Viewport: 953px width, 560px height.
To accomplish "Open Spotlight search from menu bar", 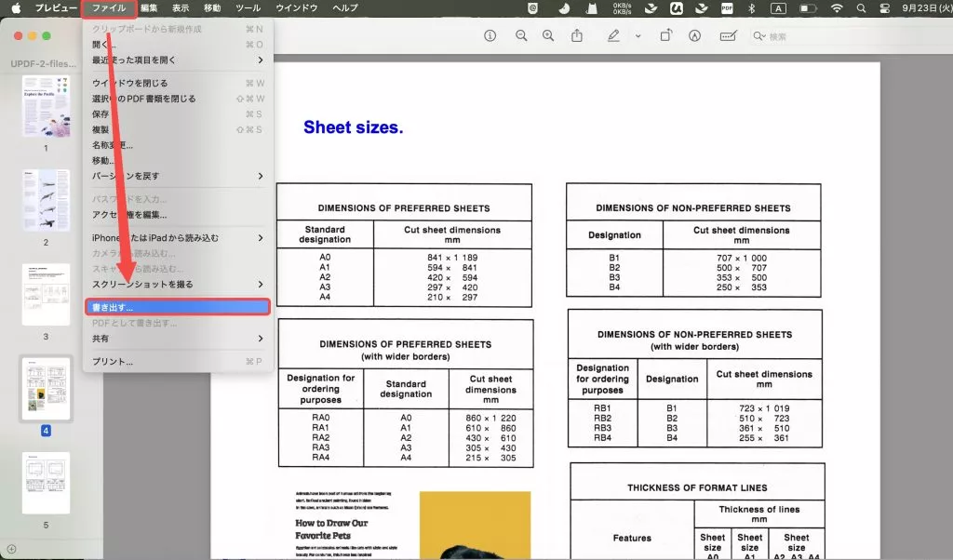I will click(x=861, y=7).
